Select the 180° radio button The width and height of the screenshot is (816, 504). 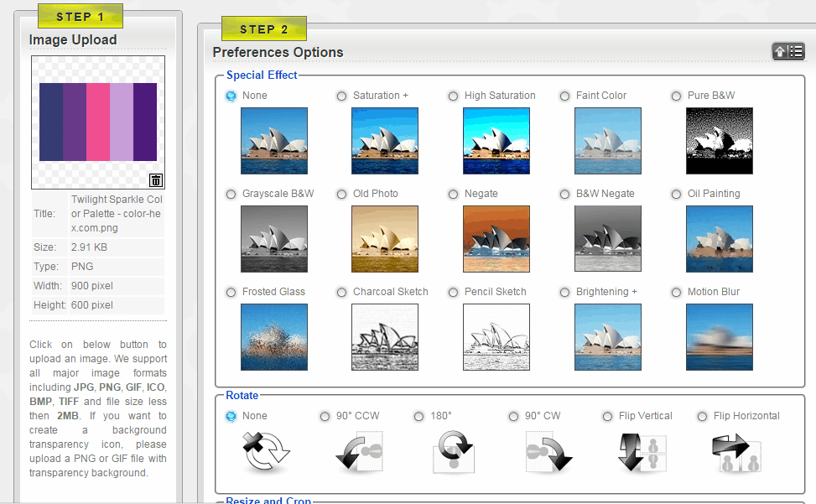pos(419,417)
